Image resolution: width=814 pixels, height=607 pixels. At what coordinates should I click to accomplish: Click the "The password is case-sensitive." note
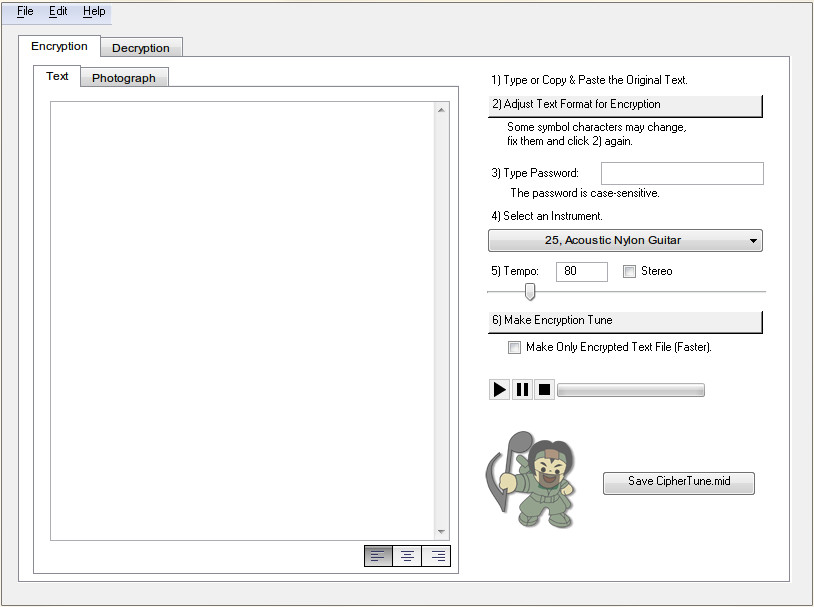click(x=585, y=193)
